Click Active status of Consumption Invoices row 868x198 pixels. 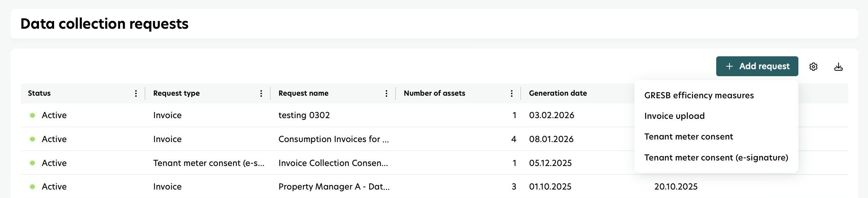click(54, 139)
